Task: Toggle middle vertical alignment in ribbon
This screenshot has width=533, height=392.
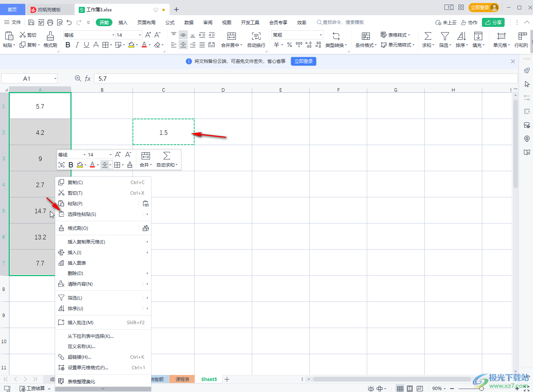Action: pyautogui.click(x=183, y=35)
